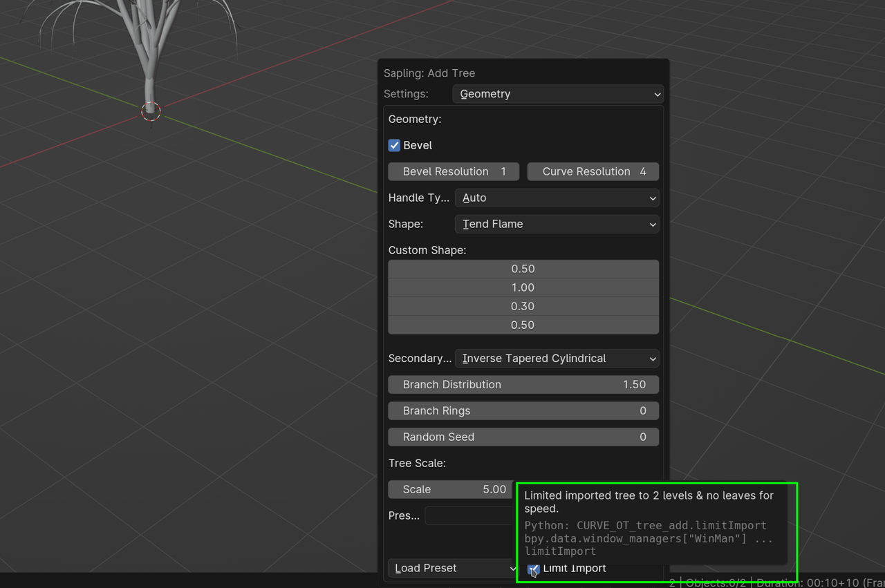Click the Curve Resolution field

click(x=593, y=171)
